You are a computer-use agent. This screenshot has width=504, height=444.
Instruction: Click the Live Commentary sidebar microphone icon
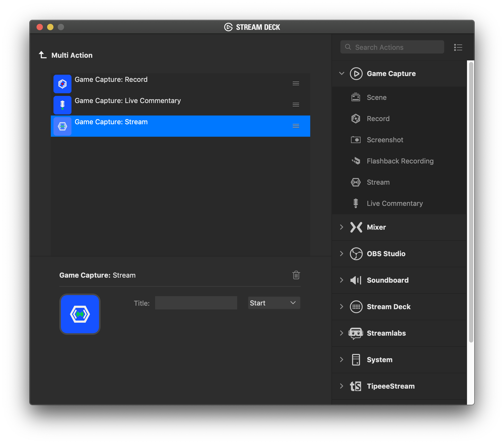point(356,203)
